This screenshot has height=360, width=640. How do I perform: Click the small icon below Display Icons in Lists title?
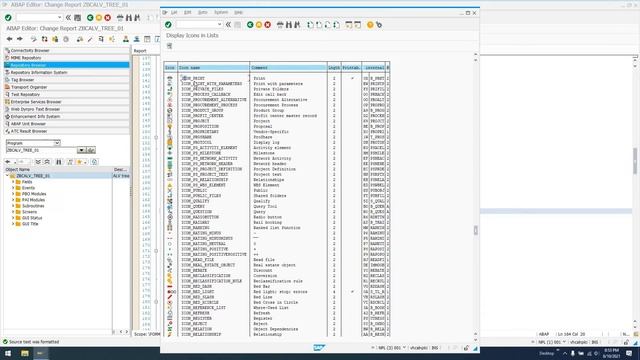pos(169,46)
